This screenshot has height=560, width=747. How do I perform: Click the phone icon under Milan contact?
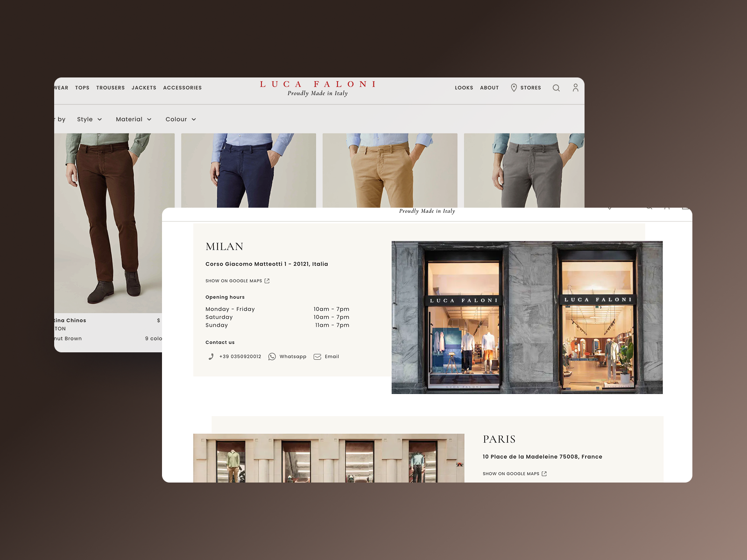[x=211, y=357]
